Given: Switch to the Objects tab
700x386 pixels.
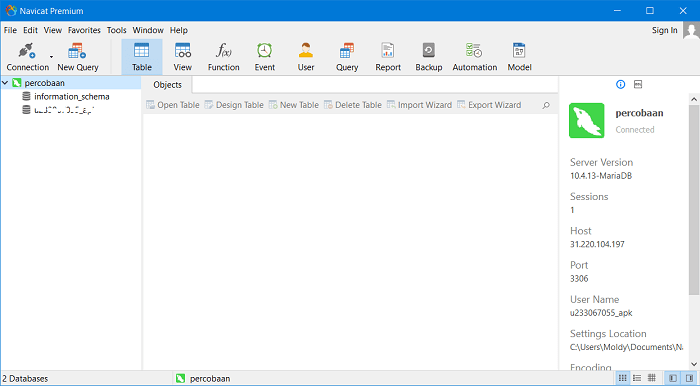Looking at the screenshot, I should pos(167,85).
